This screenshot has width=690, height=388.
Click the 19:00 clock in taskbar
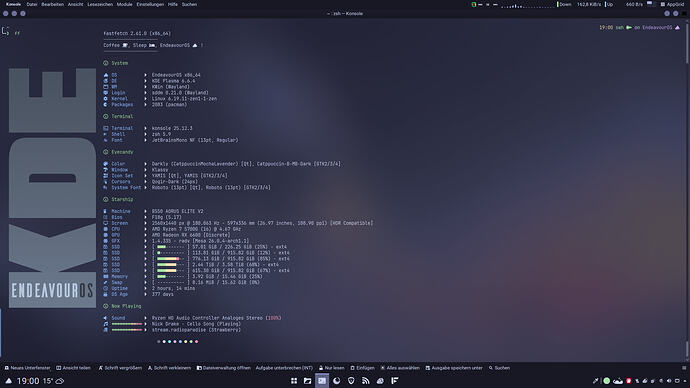pos(28,381)
